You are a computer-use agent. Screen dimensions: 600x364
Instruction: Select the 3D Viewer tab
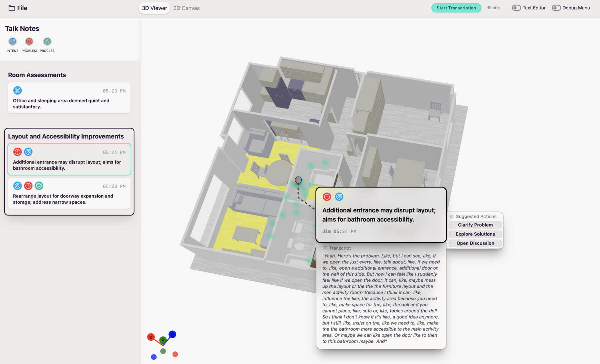tap(154, 8)
